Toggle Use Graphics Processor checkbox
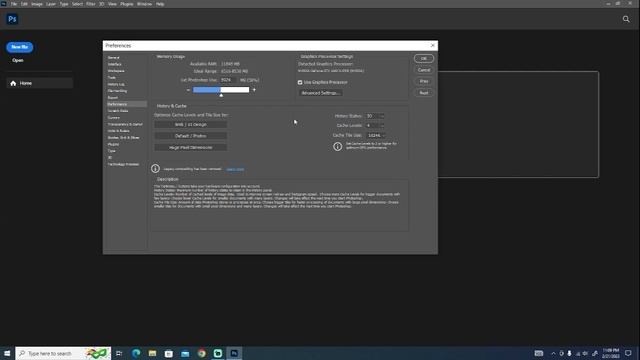This screenshot has width=640, height=360. [x=300, y=82]
